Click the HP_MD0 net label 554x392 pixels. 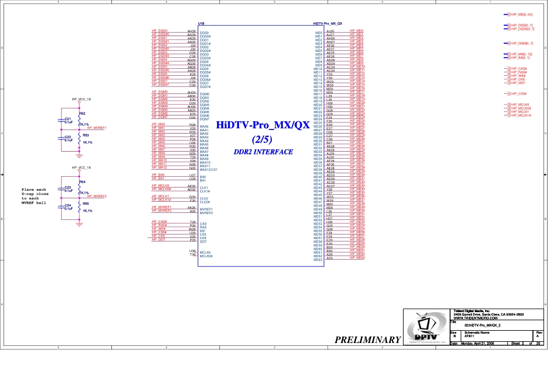coord(356,30)
